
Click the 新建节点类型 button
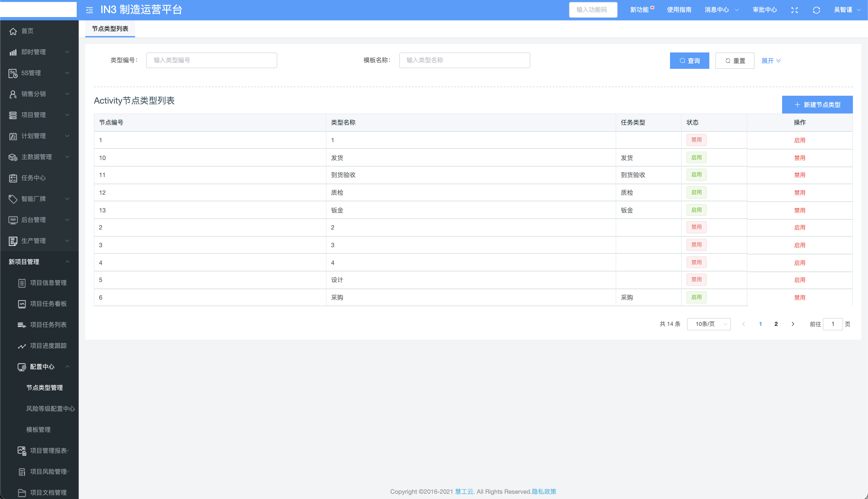pyautogui.click(x=817, y=105)
